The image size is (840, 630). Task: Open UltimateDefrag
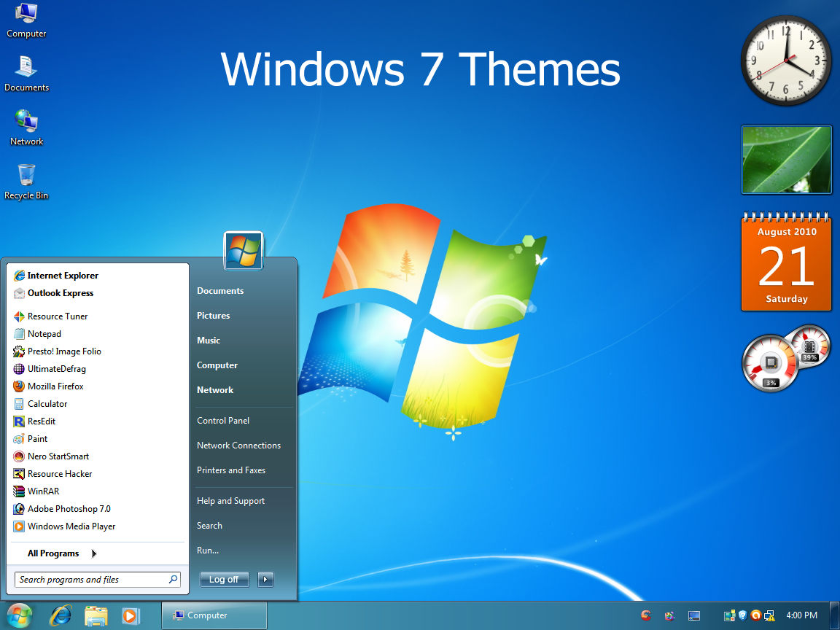[x=50, y=368]
